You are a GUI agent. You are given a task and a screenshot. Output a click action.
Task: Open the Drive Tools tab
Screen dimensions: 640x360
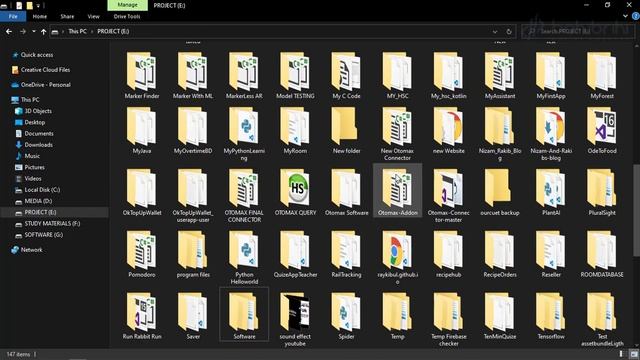(127, 16)
